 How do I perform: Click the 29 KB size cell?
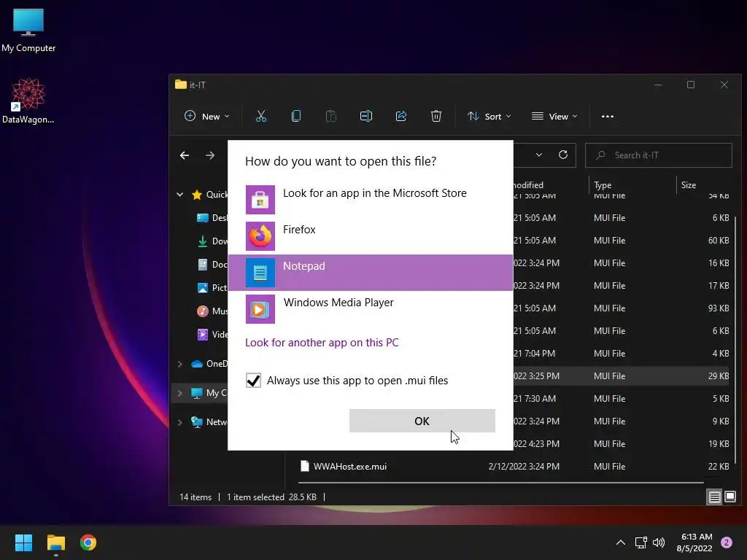pos(719,376)
